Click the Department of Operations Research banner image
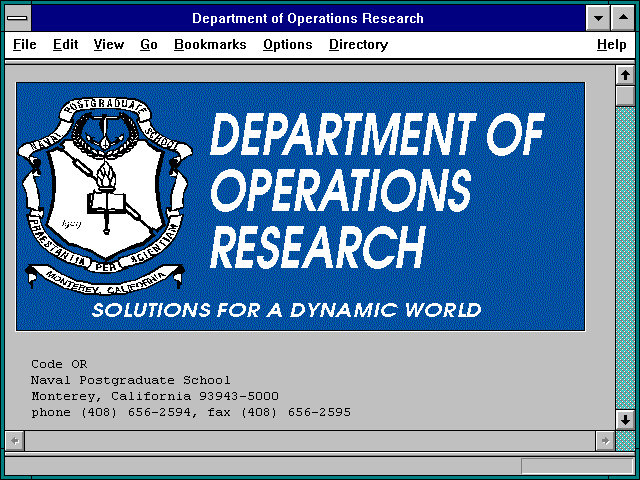Image resolution: width=640 pixels, height=480 pixels. (300, 207)
